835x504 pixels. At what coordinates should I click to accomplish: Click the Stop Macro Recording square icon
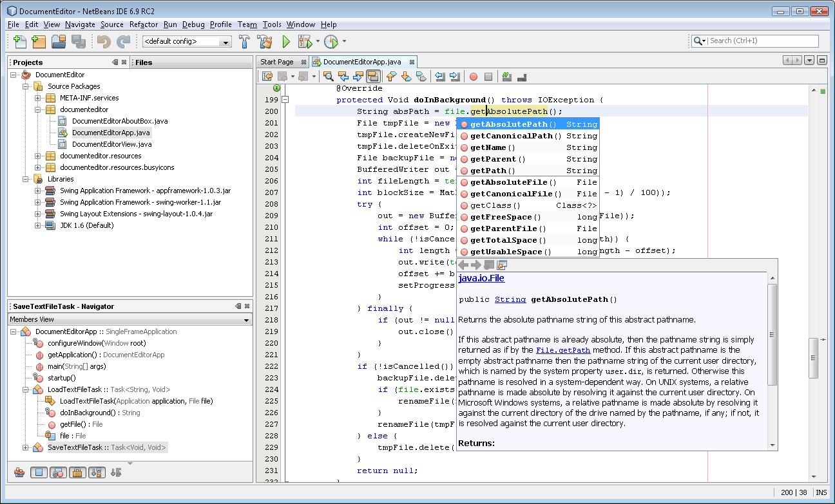click(488, 77)
